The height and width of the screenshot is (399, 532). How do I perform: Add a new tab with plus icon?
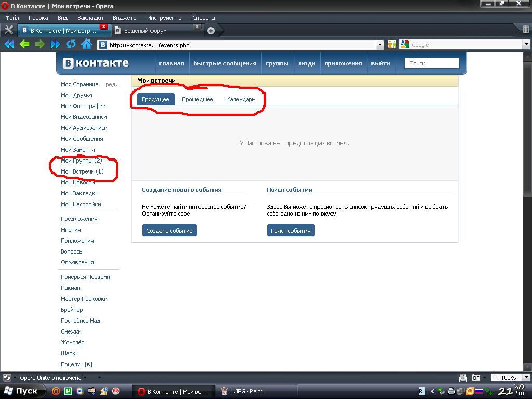point(211,31)
